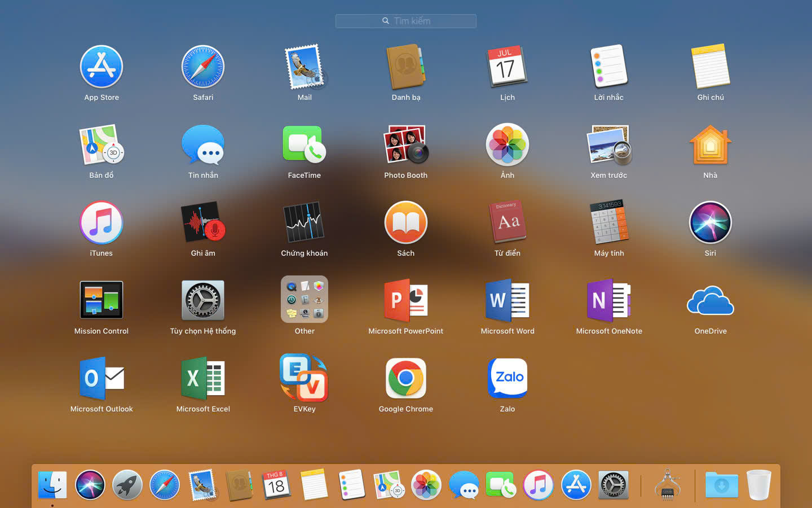Image resolution: width=812 pixels, height=508 pixels.
Task: Open the Trash in the Dock
Action: (x=758, y=485)
